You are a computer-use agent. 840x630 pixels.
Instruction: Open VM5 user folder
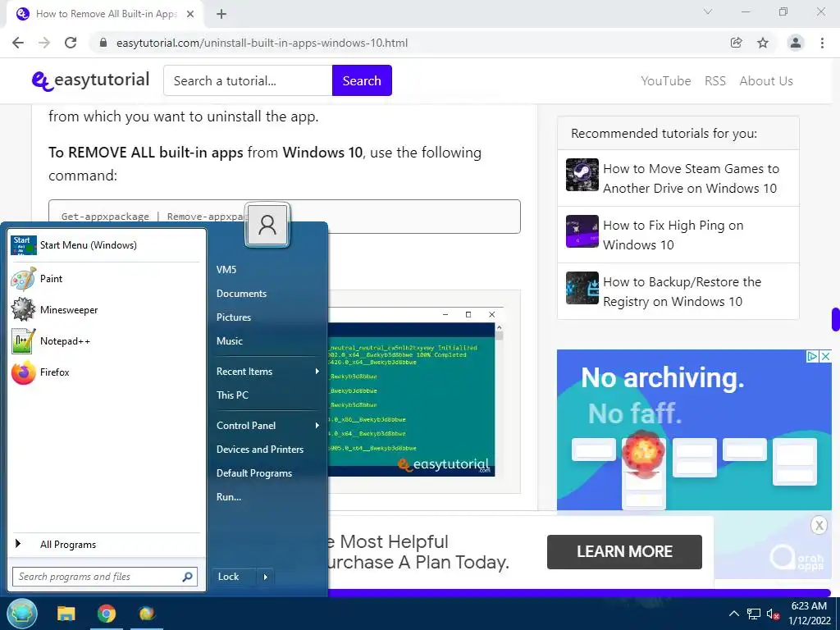tap(226, 269)
